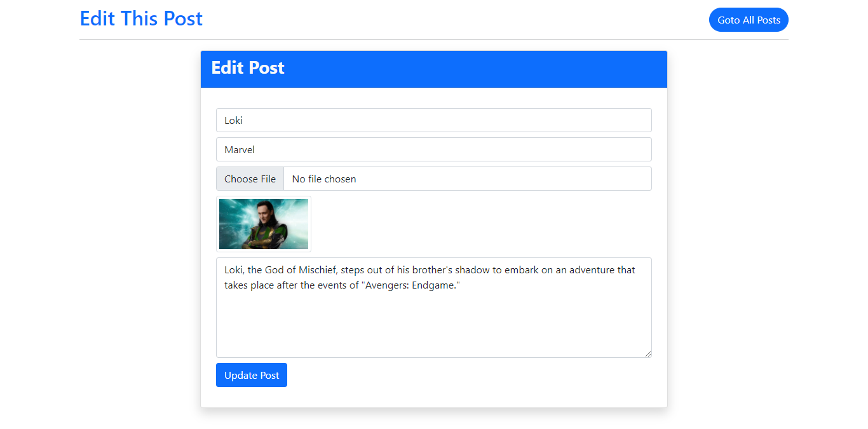Image resolution: width=868 pixels, height=429 pixels.
Task: Select the title field containing 'Loki'
Action: [x=434, y=120]
